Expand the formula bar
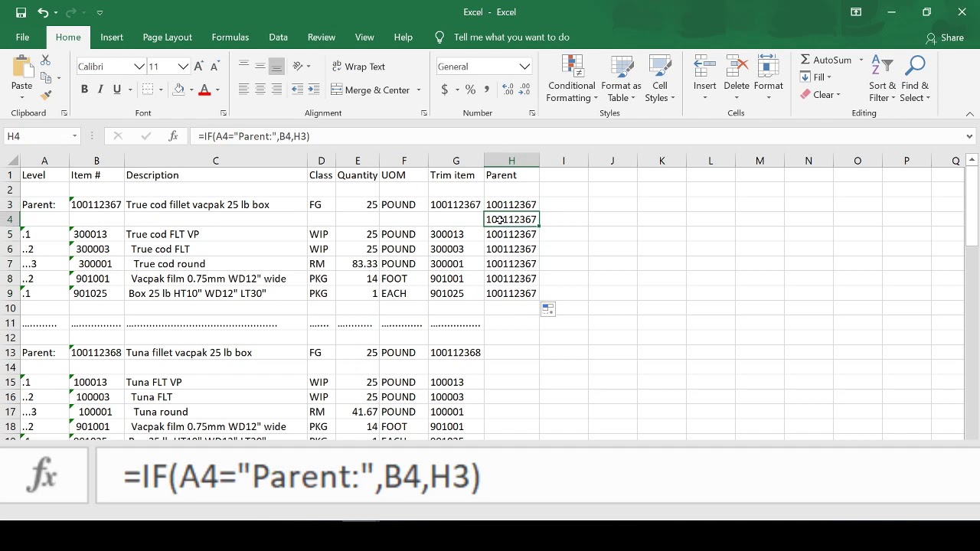This screenshot has width=980, height=551. tap(970, 136)
